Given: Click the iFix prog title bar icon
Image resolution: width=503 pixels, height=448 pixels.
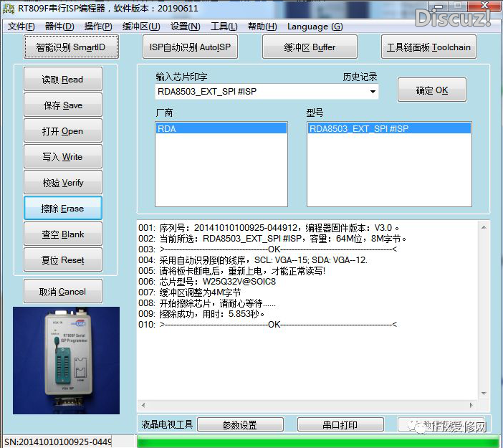Looking at the screenshot, I should tap(9, 9).
